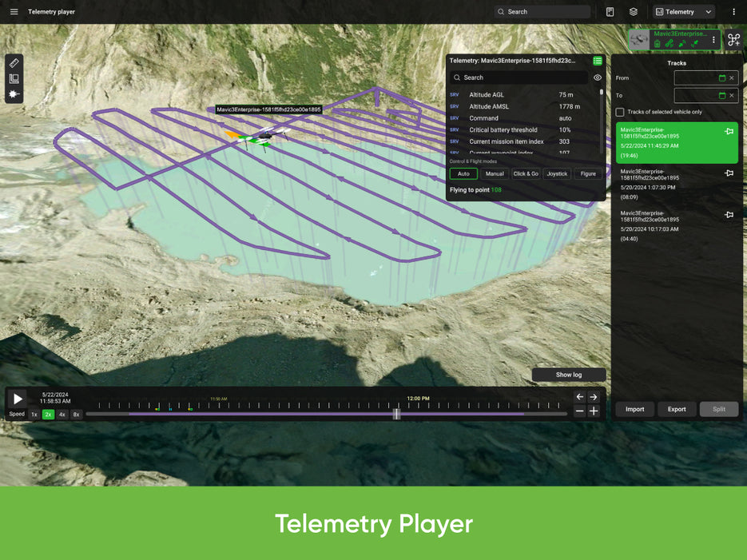This screenshot has height=560, width=747.
Task: Switch to Manual flight mode
Action: [x=495, y=173]
